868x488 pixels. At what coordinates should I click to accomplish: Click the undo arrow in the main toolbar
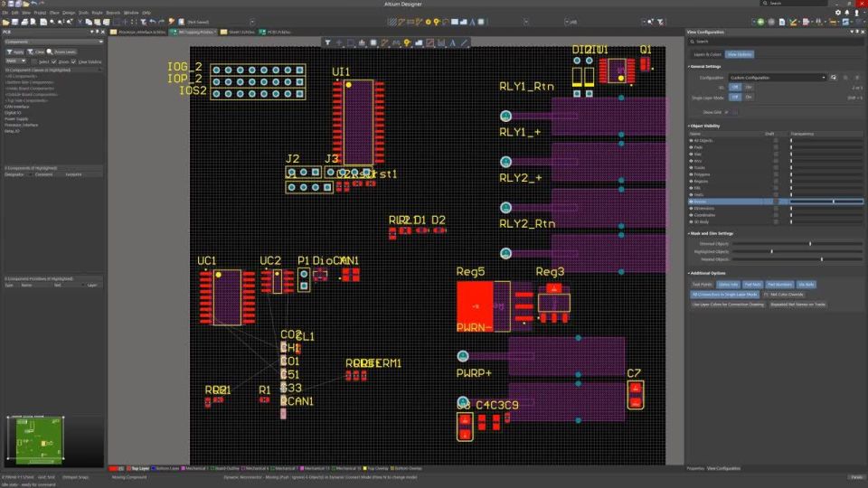(x=153, y=22)
